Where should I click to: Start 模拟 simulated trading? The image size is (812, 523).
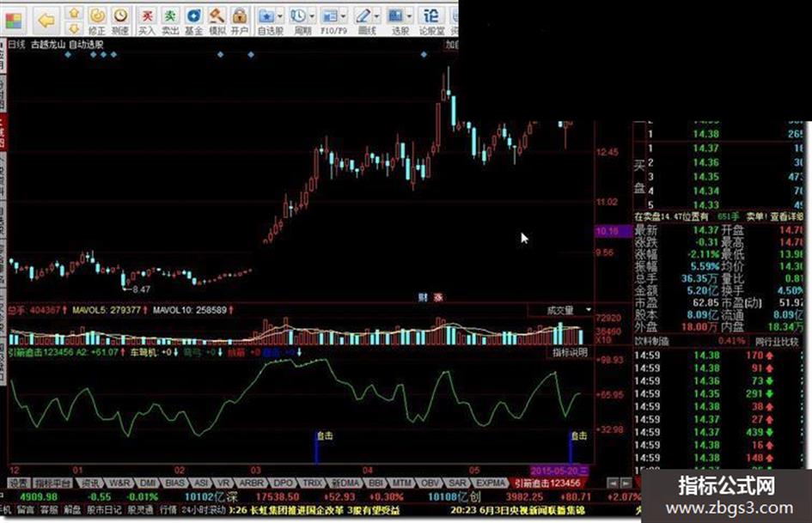pos(217,21)
